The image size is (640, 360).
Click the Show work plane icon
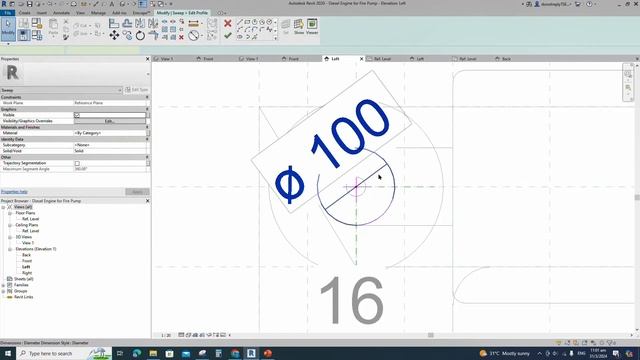[x=299, y=27]
